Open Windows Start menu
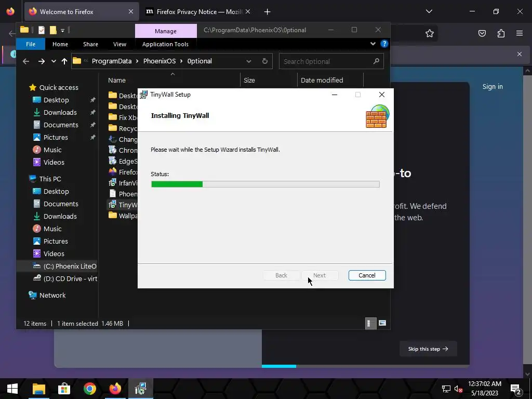This screenshot has height=399, width=532. [12, 389]
